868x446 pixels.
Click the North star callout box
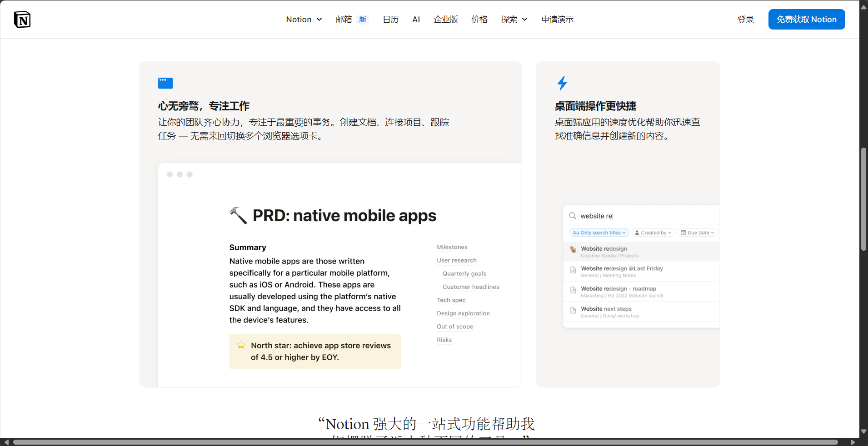pos(315,351)
